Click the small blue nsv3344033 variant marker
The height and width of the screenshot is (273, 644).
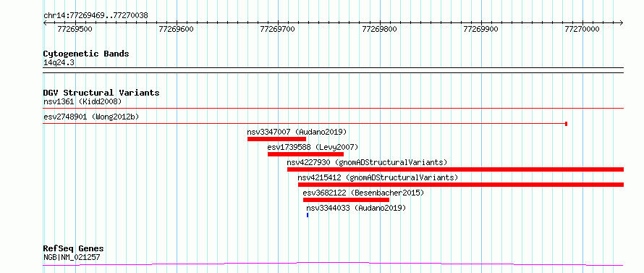[x=308, y=215]
